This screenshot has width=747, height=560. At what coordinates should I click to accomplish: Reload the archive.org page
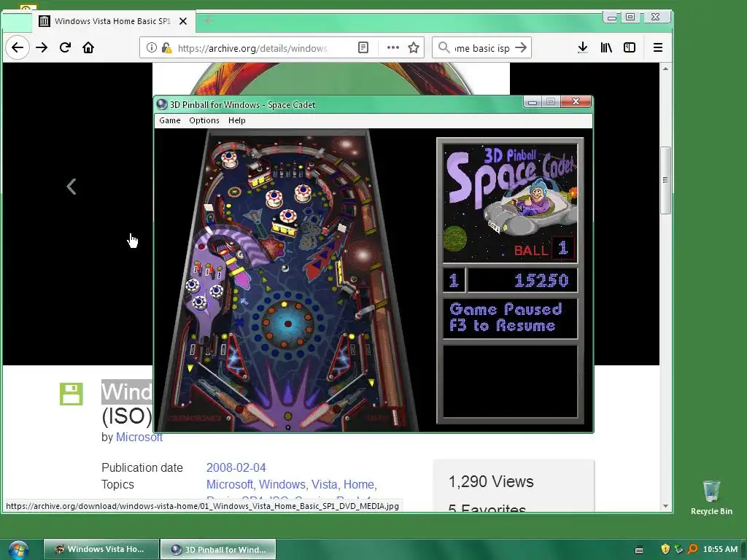65,47
